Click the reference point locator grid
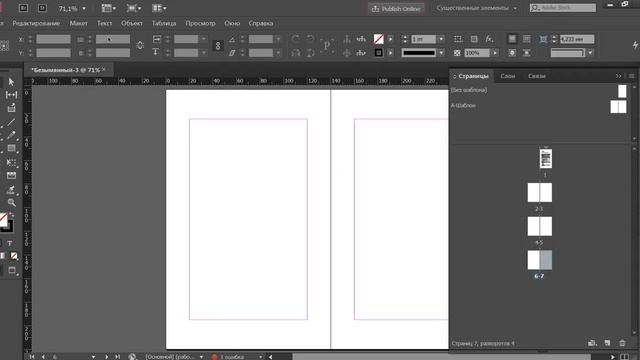 [4, 46]
